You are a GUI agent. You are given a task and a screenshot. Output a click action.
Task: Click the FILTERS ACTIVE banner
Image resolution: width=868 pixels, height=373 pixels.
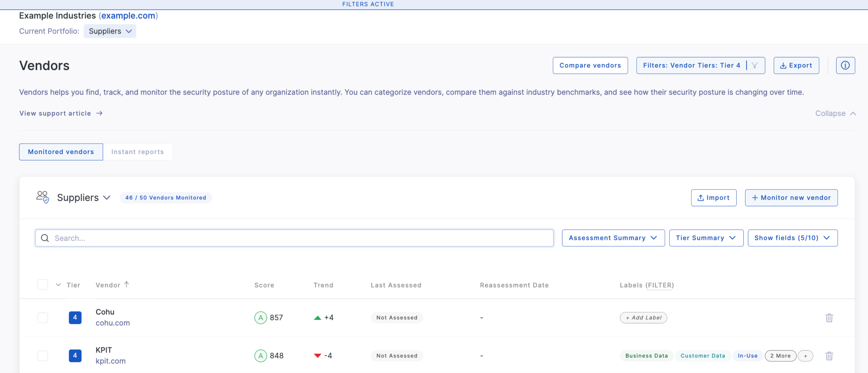368,4
